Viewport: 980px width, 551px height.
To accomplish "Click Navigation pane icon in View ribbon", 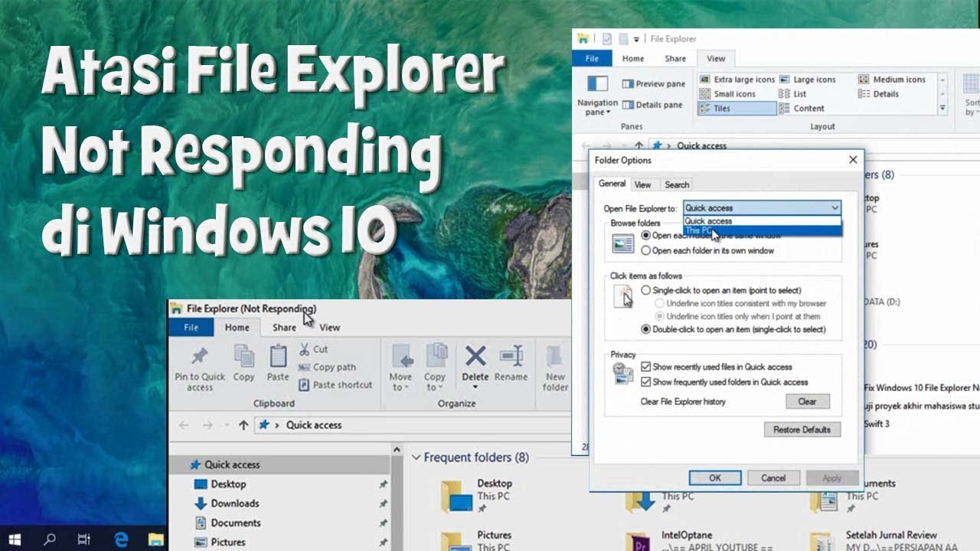I will [x=597, y=84].
